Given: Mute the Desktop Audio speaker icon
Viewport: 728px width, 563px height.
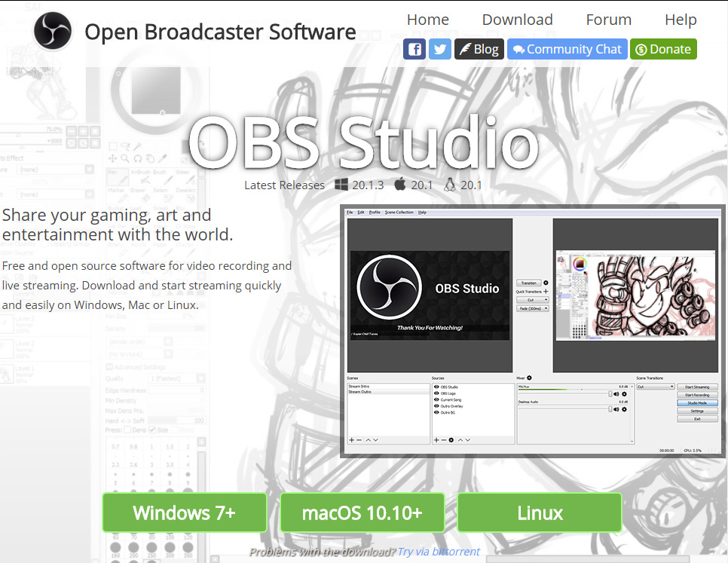Looking at the screenshot, I should pyautogui.click(x=616, y=409).
